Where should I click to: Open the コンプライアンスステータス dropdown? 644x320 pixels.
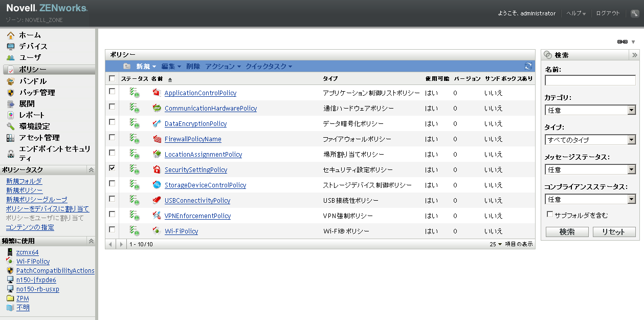[x=590, y=199]
